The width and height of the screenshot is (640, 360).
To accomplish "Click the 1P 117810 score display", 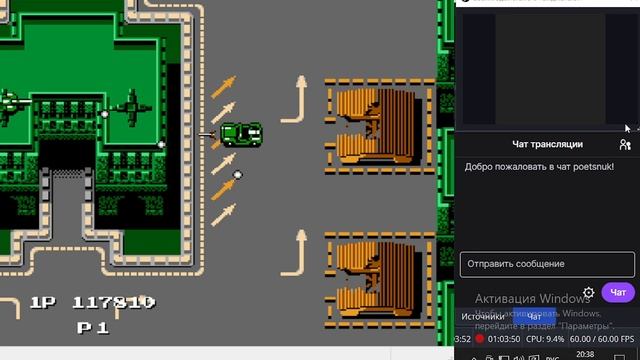I will pos(93,302).
